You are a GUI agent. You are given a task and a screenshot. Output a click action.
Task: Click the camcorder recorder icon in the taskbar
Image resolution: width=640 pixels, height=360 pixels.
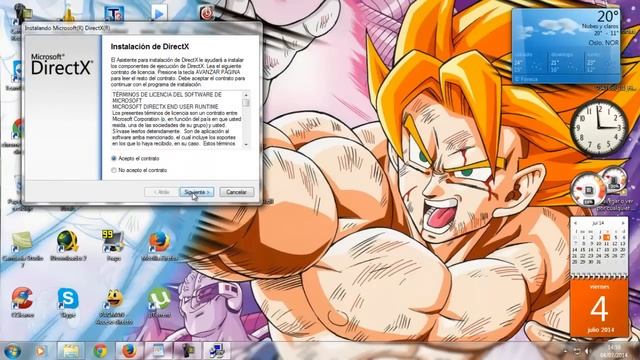[187, 351]
